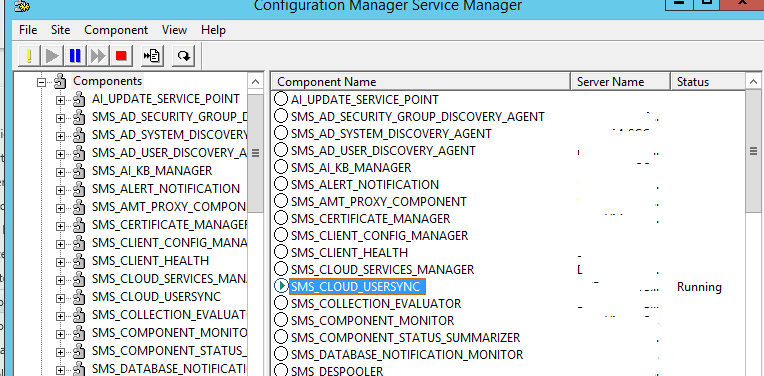Expand SMS_AD_SYSTEM_DISCOVERY tree node
764x376 pixels.
[60, 136]
